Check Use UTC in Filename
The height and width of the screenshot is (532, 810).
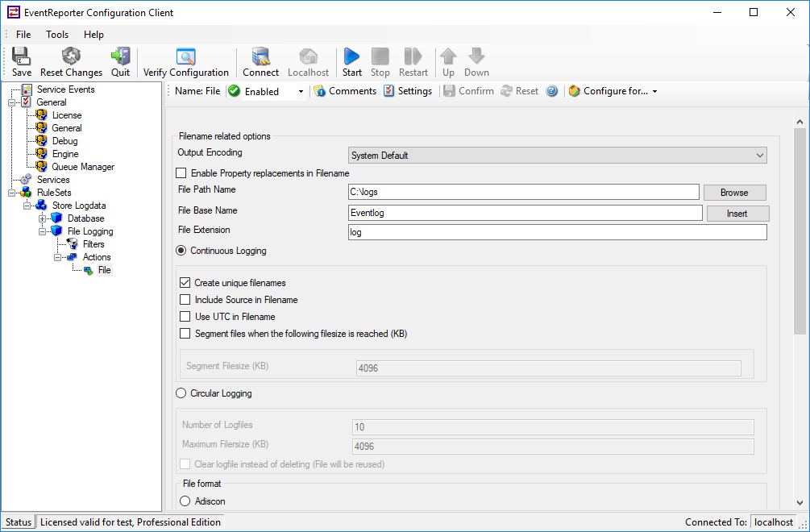coord(185,317)
